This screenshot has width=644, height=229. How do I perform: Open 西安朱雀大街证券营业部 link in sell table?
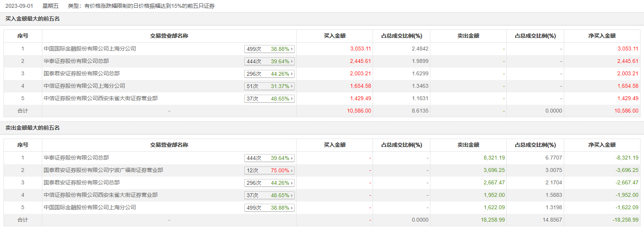click(100, 195)
